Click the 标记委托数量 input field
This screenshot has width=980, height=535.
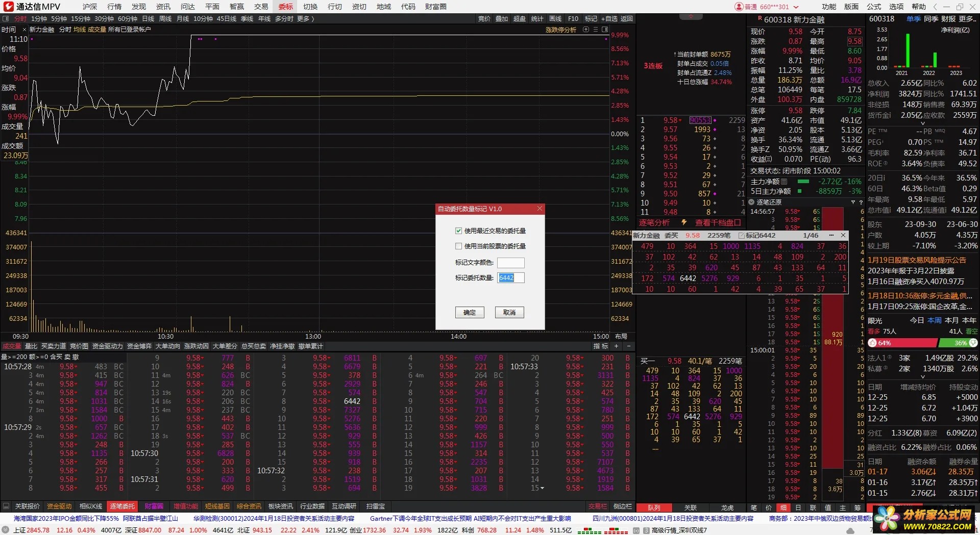point(511,278)
